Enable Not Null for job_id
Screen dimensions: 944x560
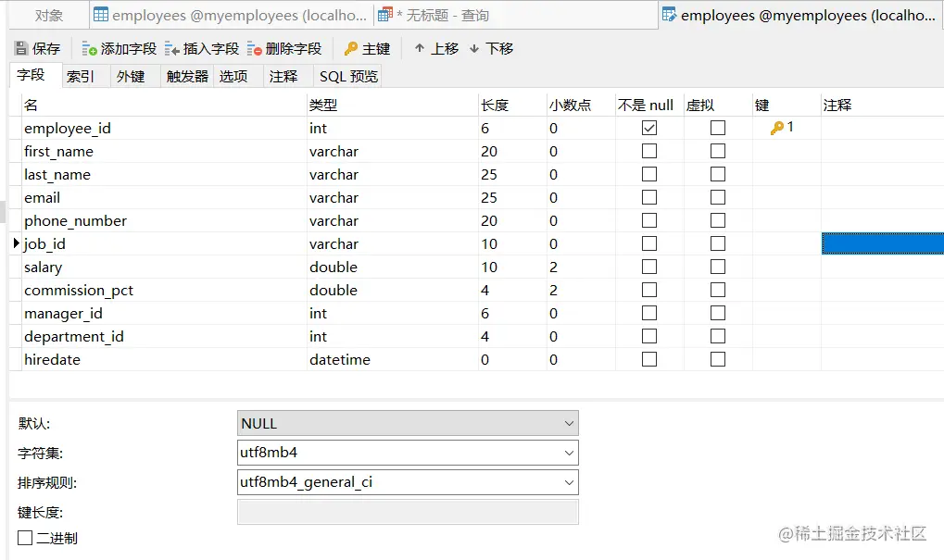tap(649, 243)
